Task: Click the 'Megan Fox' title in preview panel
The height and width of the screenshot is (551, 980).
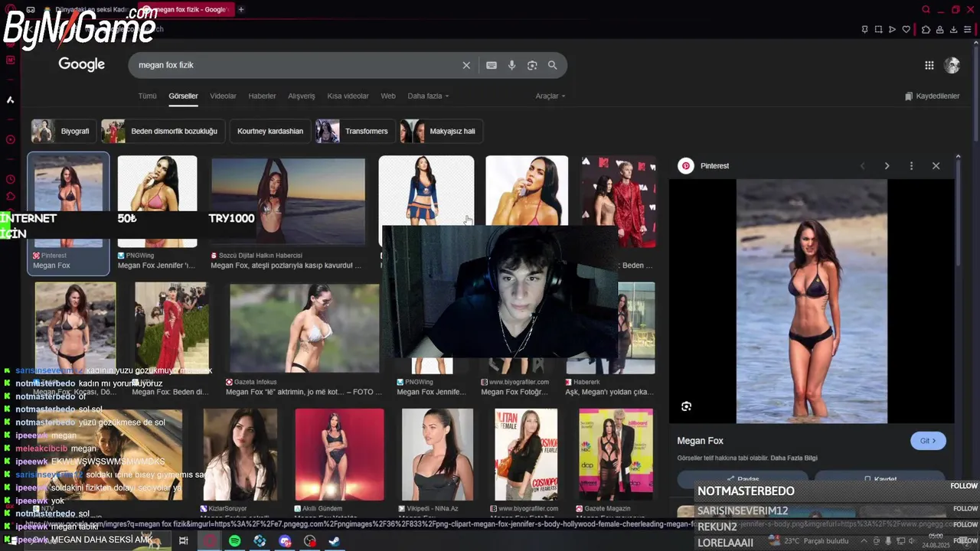Action: pyautogui.click(x=700, y=441)
